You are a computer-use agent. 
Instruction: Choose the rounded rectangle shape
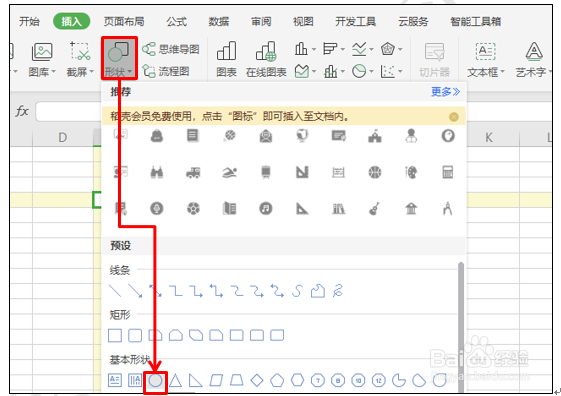pos(135,336)
